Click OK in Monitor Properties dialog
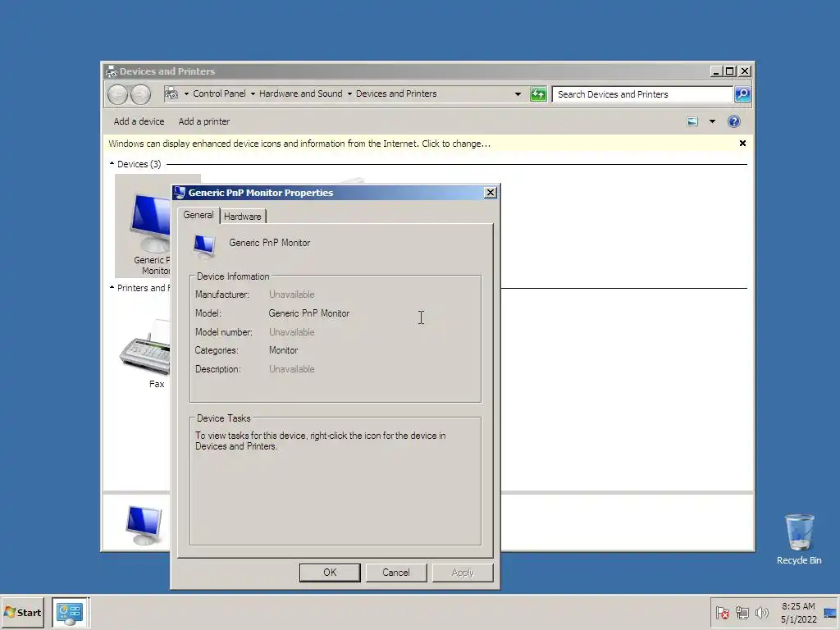 click(330, 572)
